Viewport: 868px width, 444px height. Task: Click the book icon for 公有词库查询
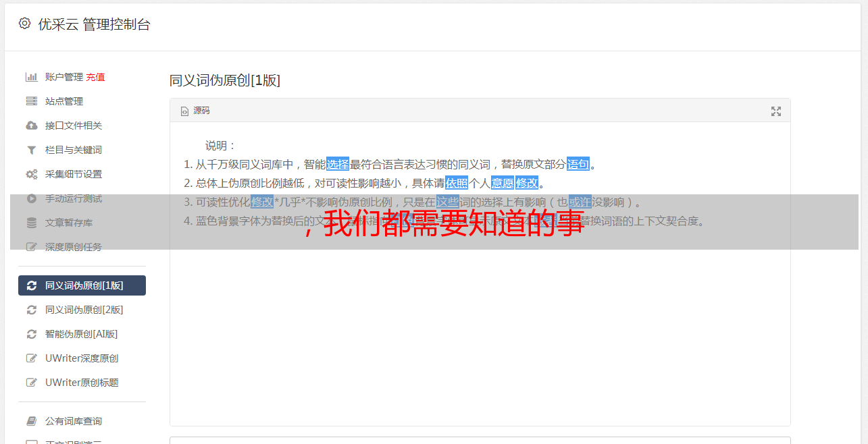[x=31, y=421]
